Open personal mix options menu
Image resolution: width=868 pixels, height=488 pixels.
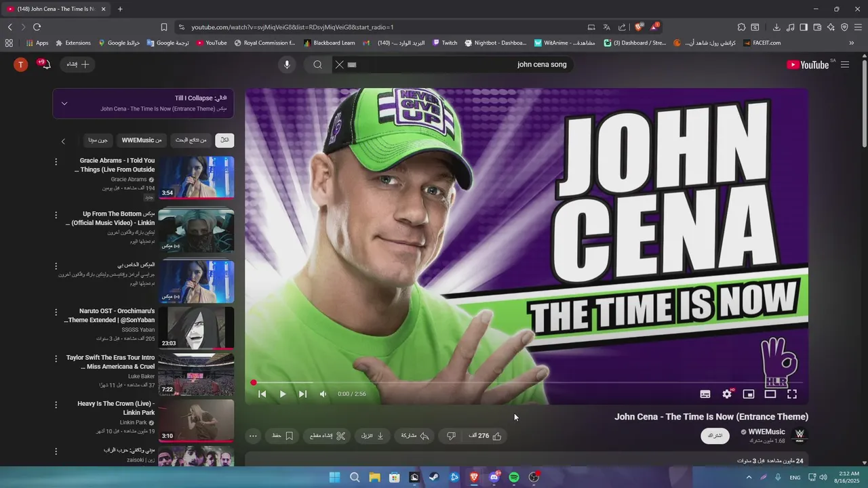pyautogui.click(x=56, y=265)
